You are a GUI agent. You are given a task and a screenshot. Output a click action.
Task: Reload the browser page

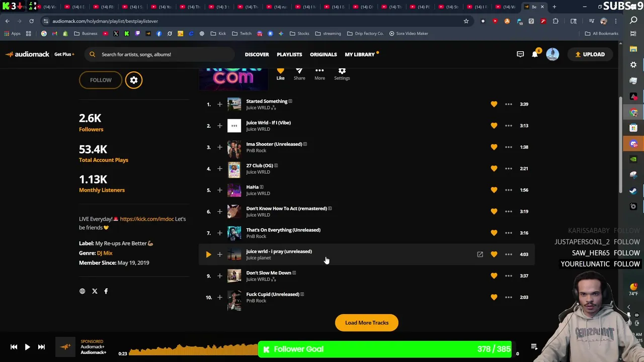tap(31, 21)
